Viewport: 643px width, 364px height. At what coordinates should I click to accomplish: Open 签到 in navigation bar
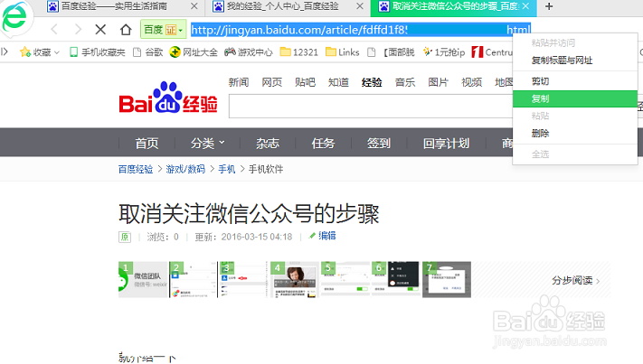[379, 144]
